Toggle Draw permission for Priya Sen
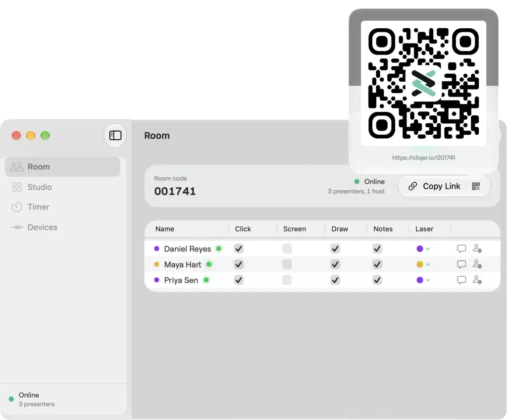The height and width of the screenshot is (420, 507). 335,280
